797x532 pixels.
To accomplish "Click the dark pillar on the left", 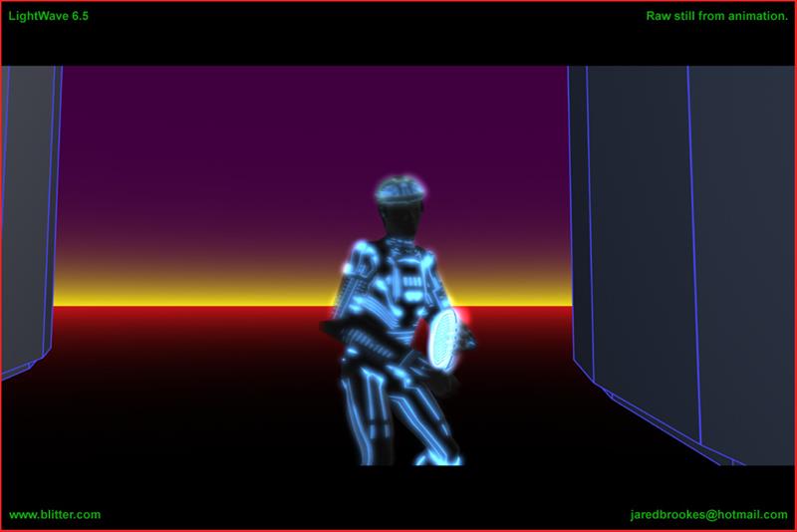I will point(25,219).
